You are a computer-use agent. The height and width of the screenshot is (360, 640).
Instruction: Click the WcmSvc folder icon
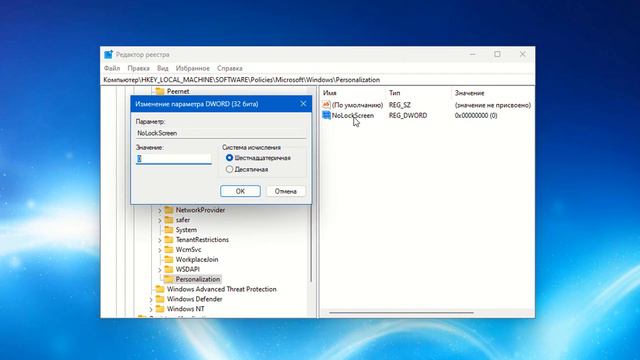click(x=169, y=249)
